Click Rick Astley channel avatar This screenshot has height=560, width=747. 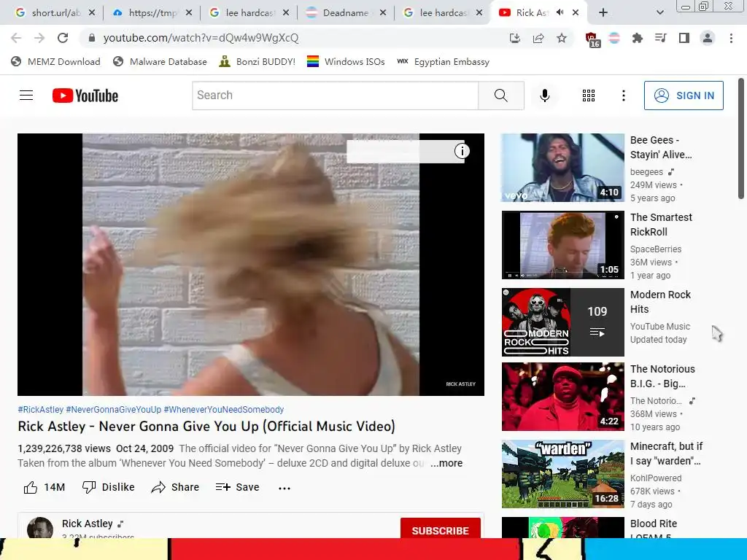(40, 528)
